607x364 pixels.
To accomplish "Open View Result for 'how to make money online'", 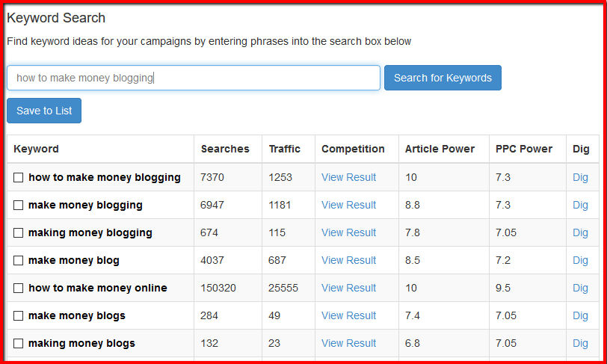I will pos(349,288).
